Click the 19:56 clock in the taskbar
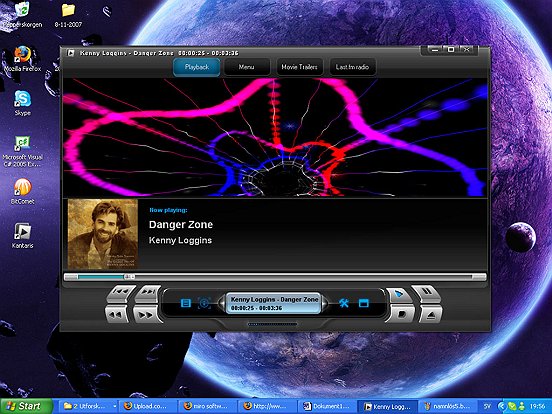 pos(537,406)
